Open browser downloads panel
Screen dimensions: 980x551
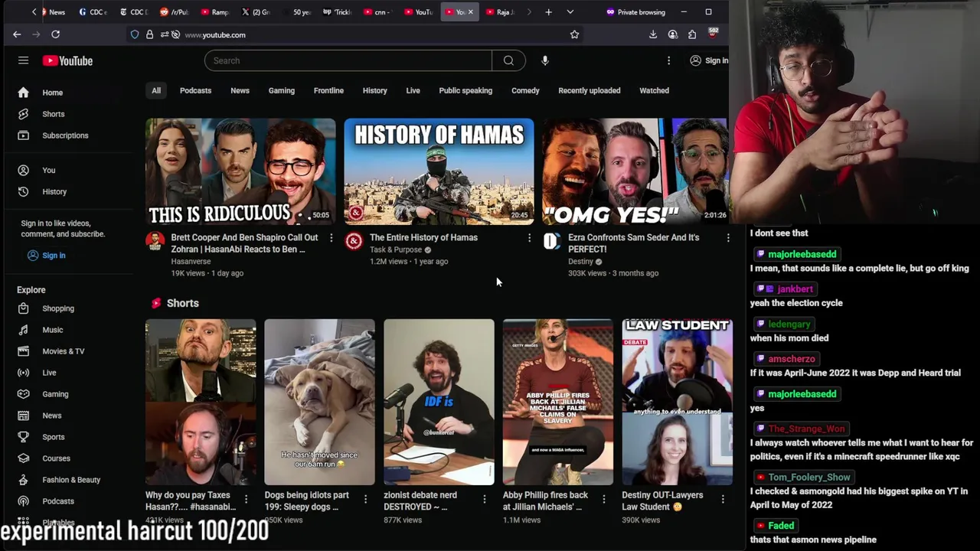(652, 34)
